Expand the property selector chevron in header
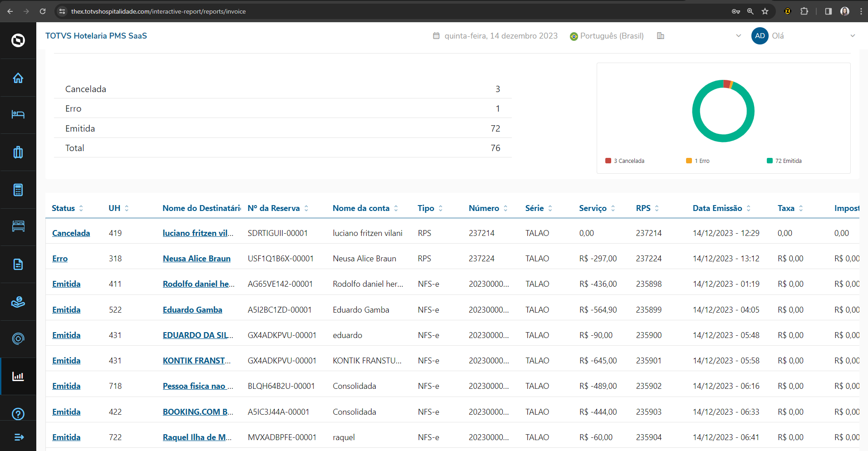 (738, 36)
